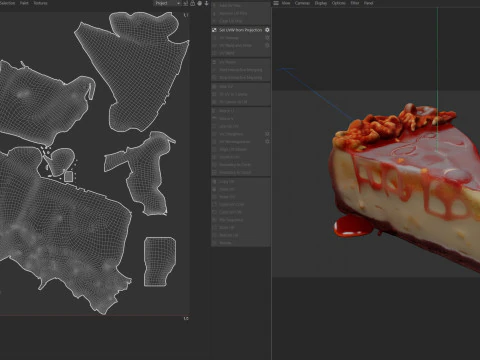Open the Filter menu
The width and height of the screenshot is (480, 360).
pos(355,3)
